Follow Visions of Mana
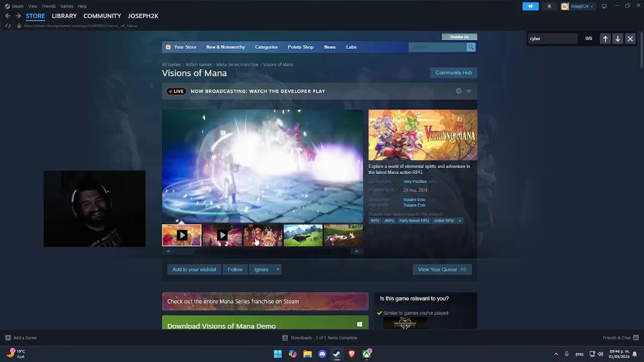Viewport: 644px width, 362px height. coord(235,269)
